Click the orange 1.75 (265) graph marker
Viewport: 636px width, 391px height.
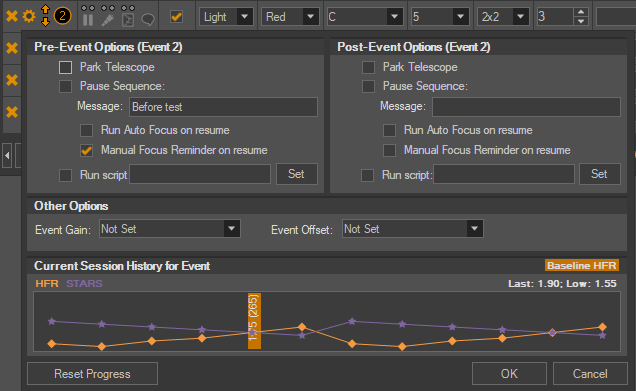tap(254, 321)
